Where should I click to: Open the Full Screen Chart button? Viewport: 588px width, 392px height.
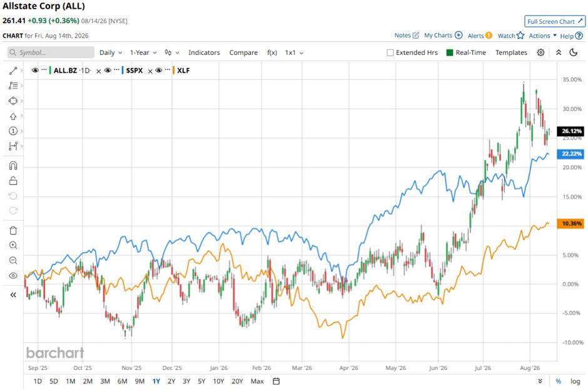(x=555, y=21)
